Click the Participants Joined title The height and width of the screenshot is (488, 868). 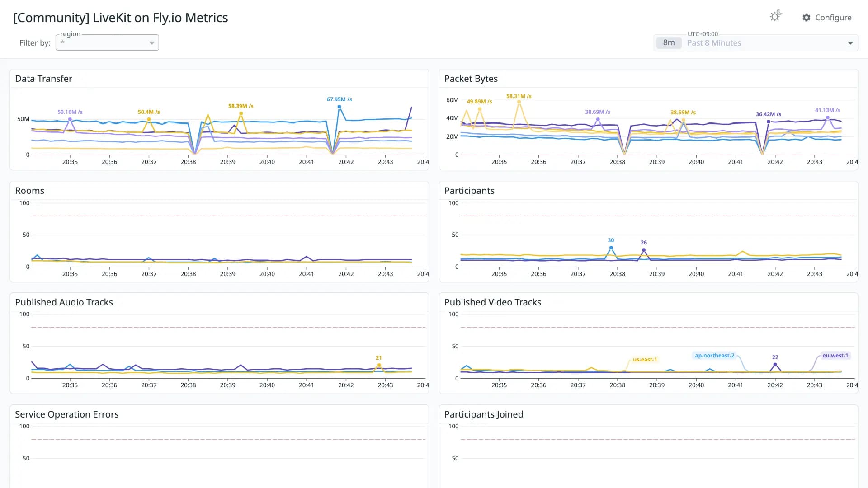click(x=483, y=414)
